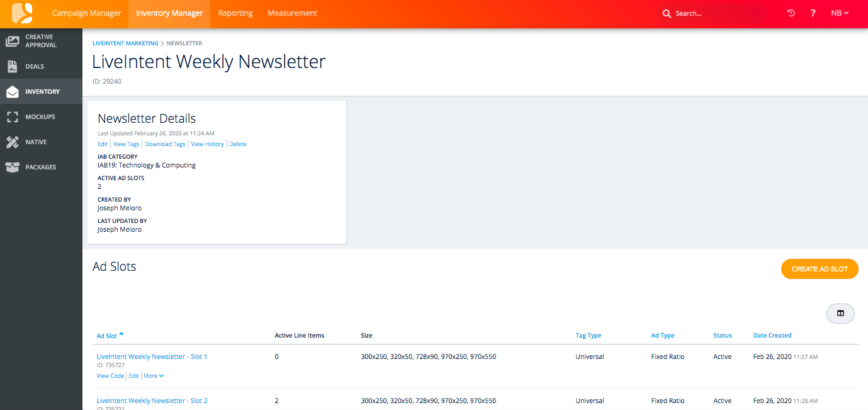868x410 pixels.
Task: Expand the More menu under Slot 1
Action: tap(153, 375)
